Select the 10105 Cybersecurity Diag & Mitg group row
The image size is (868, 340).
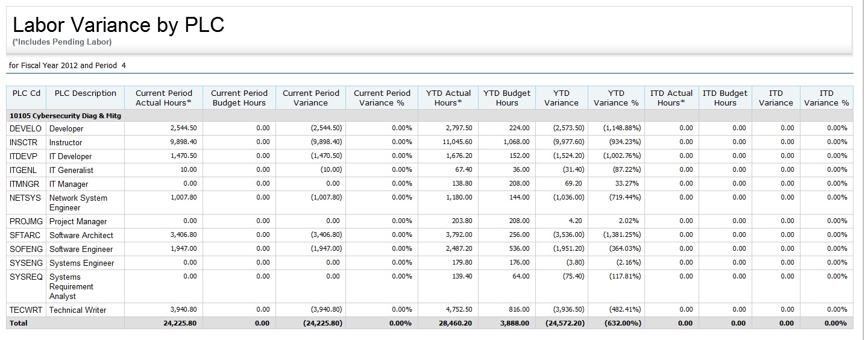[65, 116]
